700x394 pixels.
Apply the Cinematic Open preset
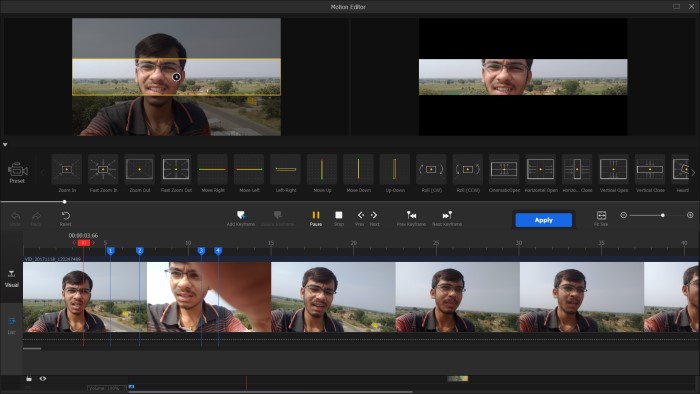pyautogui.click(x=504, y=170)
